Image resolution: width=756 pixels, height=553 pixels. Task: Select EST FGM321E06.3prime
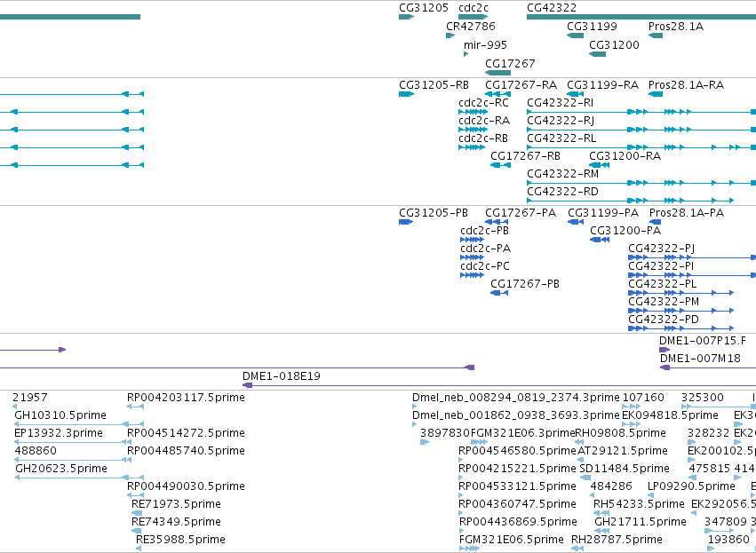(479, 442)
